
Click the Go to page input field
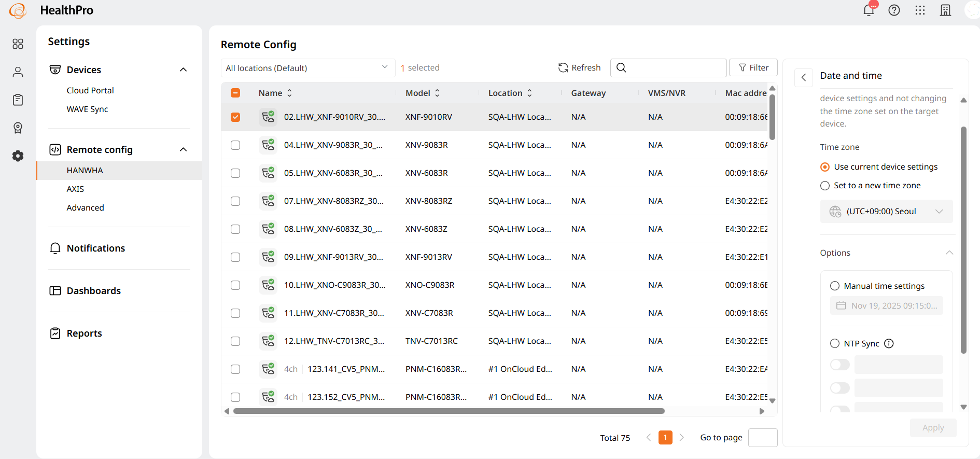762,438
